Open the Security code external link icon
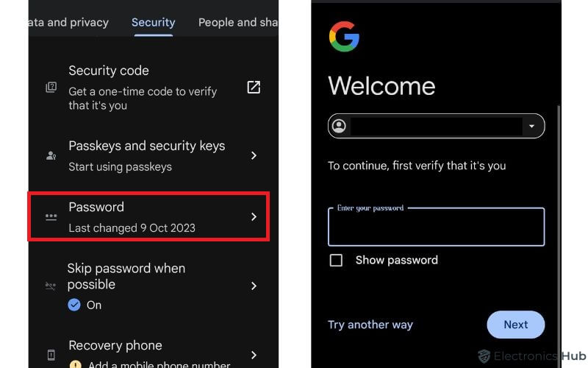Viewport: 588px width, 368px height. [x=254, y=88]
